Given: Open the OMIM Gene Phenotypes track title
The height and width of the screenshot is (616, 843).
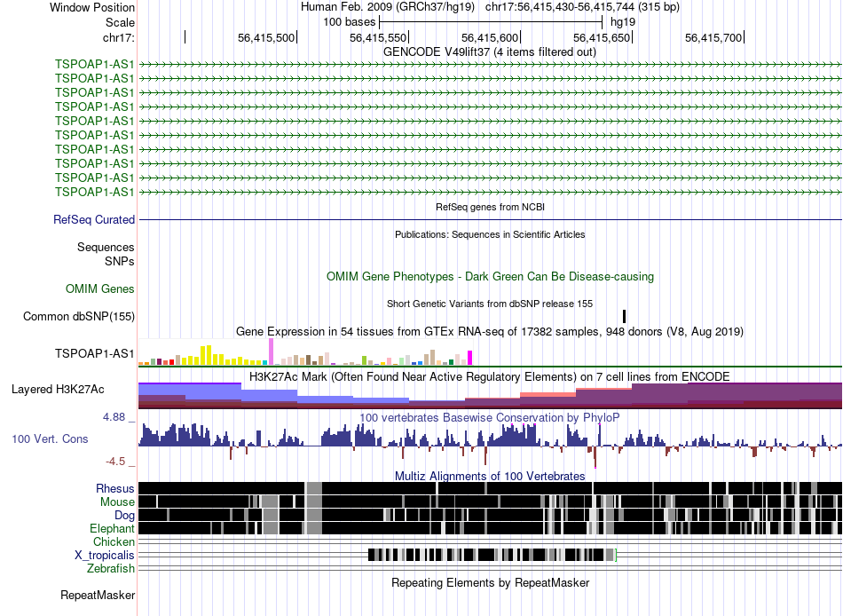Looking at the screenshot, I should point(490,277).
